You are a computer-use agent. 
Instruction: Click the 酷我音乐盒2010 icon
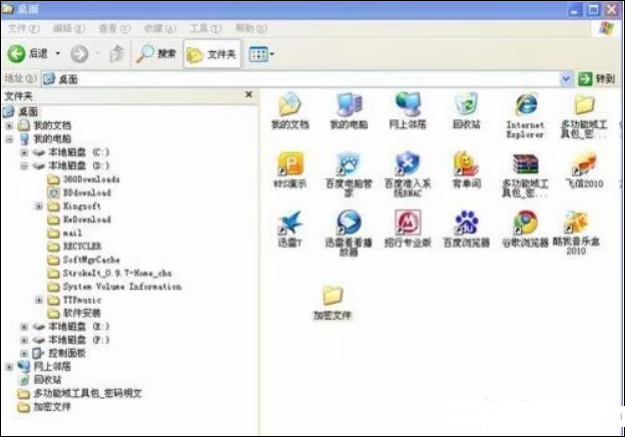coord(575,224)
